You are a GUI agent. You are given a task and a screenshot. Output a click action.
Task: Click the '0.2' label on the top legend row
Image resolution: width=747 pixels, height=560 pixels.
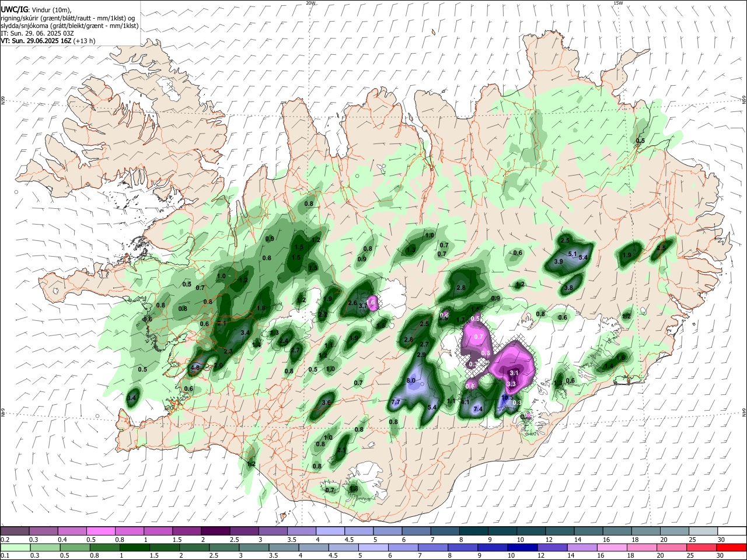coord(4,540)
